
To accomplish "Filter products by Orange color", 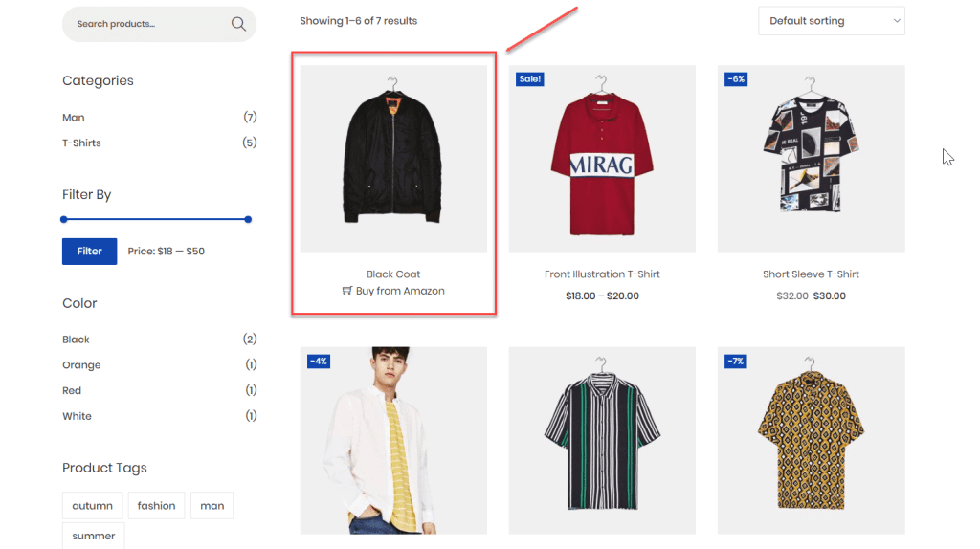I will pyautogui.click(x=81, y=365).
